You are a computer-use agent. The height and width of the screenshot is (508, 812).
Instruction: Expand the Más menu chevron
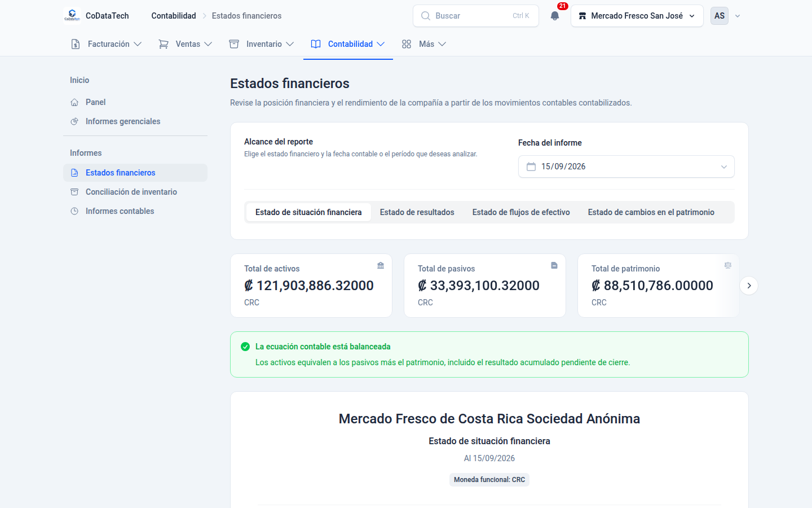pos(442,44)
